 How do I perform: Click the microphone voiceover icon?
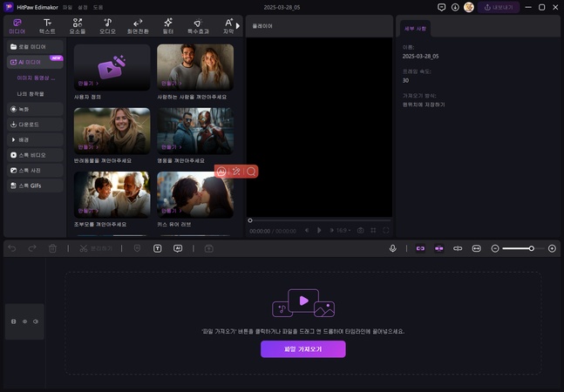[393, 248]
